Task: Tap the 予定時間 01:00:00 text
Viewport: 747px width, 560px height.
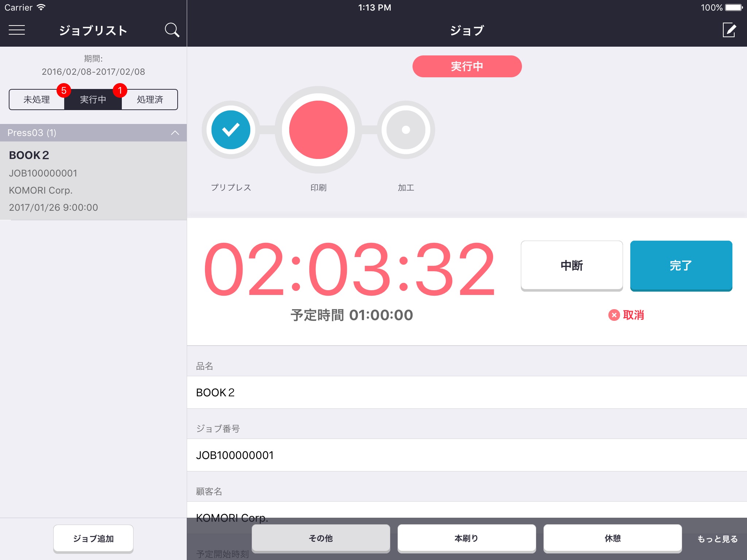Action: coord(352,315)
